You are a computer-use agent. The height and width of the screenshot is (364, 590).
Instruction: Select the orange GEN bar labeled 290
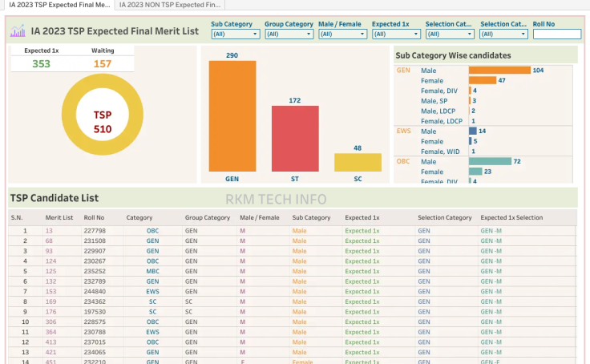[x=232, y=116]
